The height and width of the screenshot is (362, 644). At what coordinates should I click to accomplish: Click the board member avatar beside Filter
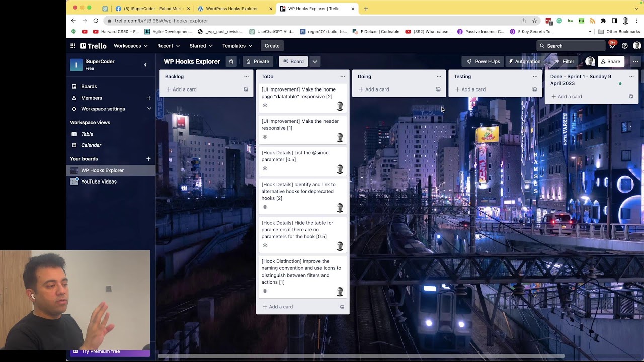point(590,61)
